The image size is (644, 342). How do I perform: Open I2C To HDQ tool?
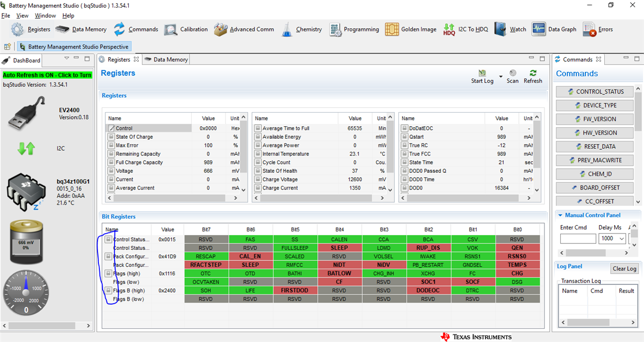(x=465, y=29)
